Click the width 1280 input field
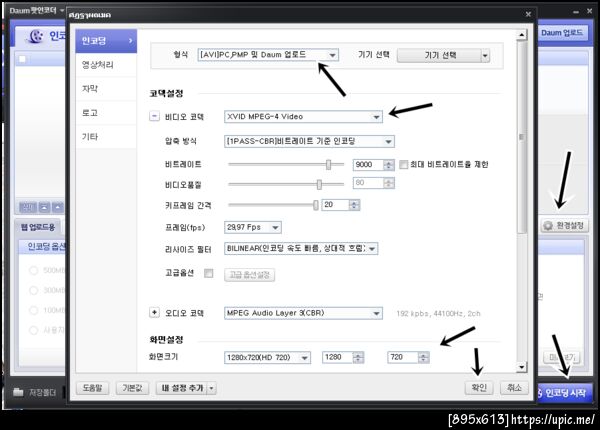Screen dimensions: 600x430 338,357
